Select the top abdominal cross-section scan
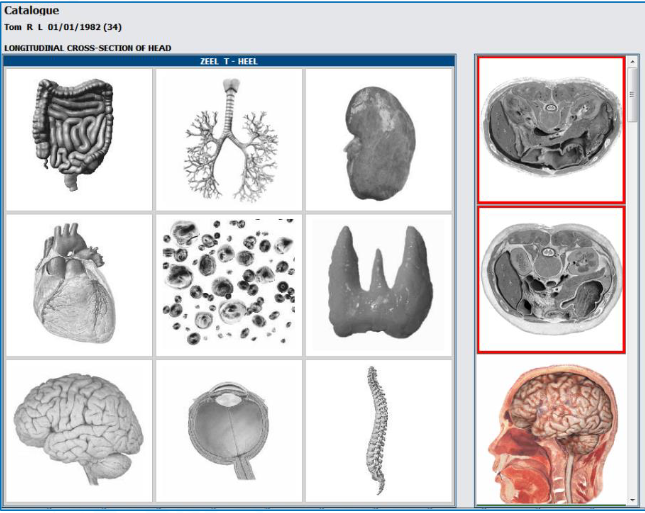Screen dimensions: 645x513 click(551, 130)
